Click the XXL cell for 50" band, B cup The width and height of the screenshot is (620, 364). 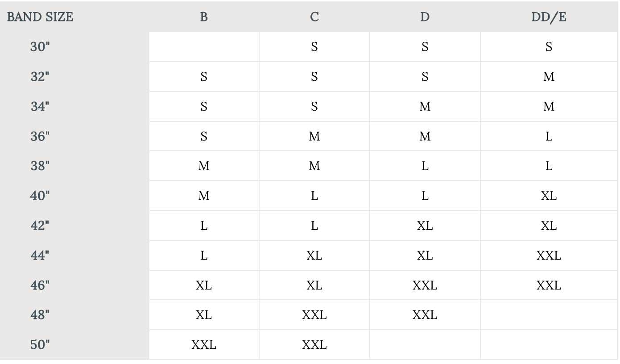click(x=204, y=345)
